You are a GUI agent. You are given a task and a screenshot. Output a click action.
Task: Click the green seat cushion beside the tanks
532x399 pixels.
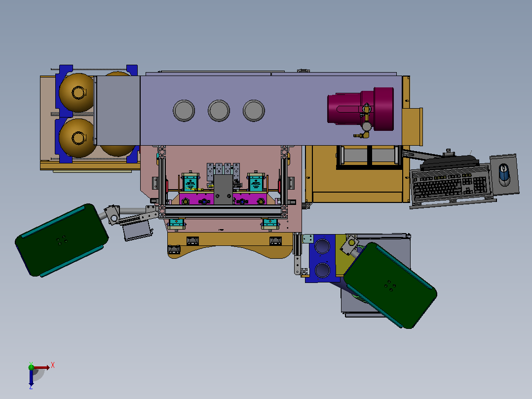tap(62, 240)
